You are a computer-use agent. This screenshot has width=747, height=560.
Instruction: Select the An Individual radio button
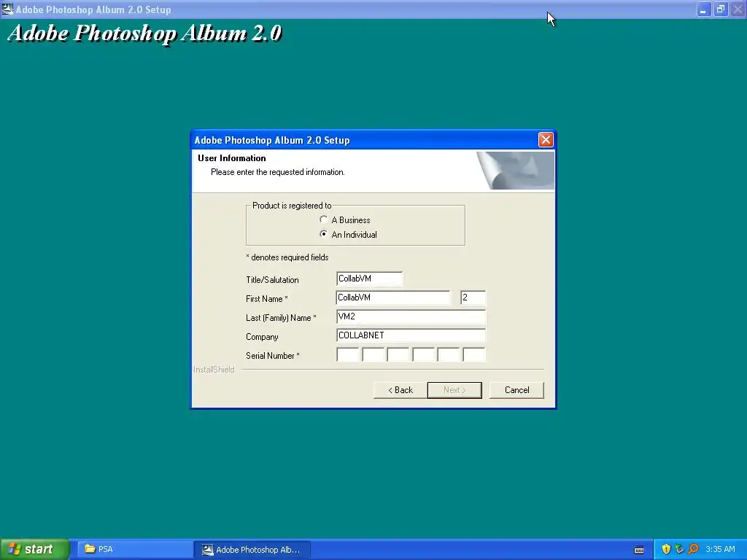324,234
